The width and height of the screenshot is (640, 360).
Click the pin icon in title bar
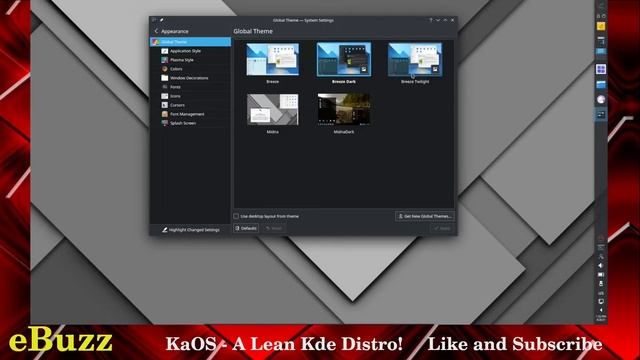(x=162, y=20)
